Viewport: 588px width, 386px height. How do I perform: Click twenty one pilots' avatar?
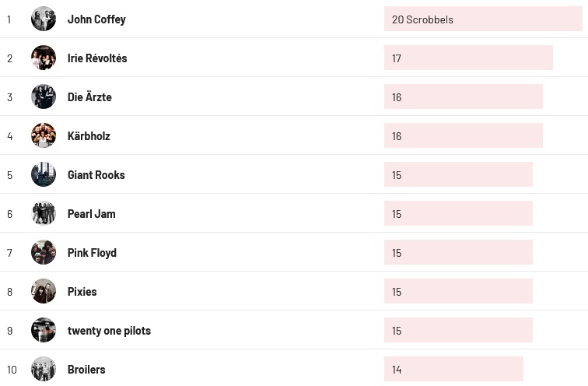[x=44, y=330]
